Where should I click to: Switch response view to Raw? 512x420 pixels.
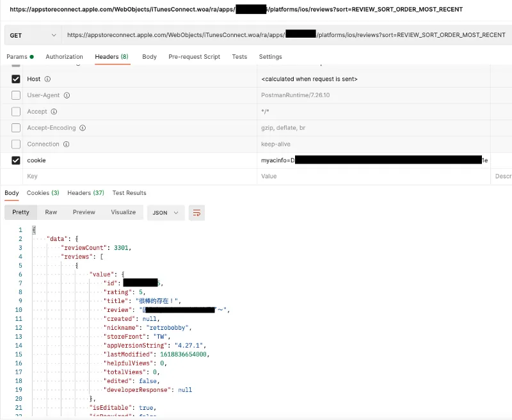(x=51, y=212)
